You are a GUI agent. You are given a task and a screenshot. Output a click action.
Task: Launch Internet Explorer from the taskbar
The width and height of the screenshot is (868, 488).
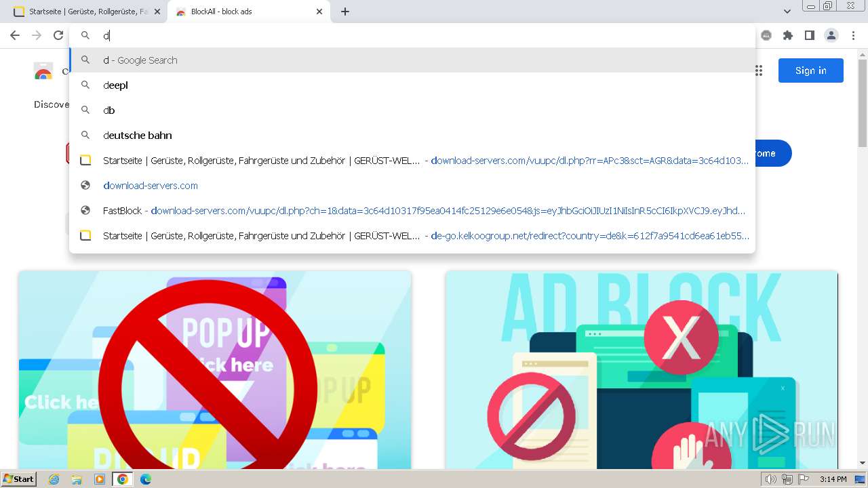[54, 479]
